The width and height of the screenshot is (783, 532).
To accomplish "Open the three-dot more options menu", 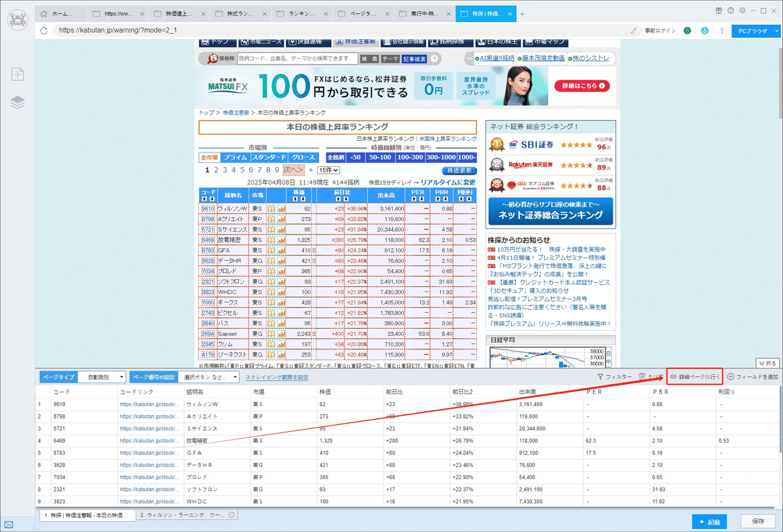I will coord(722,30).
